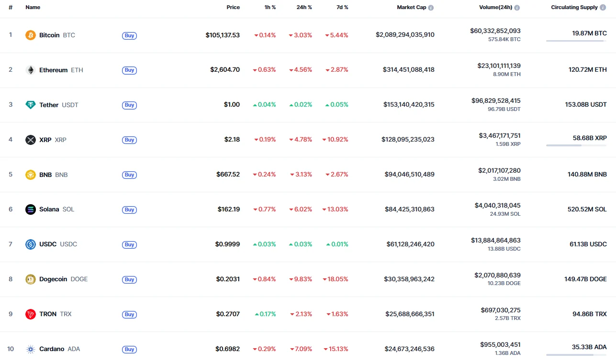The width and height of the screenshot is (616, 364).
Task: Click the Circulating Supply info icon
Action: (x=603, y=8)
